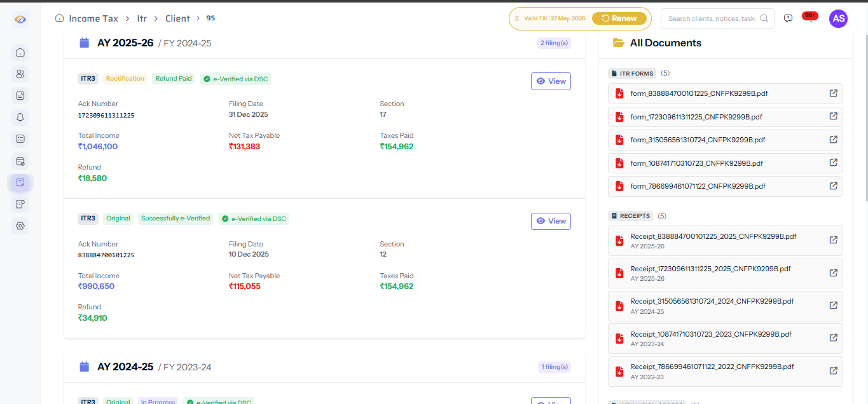Image resolution: width=868 pixels, height=404 pixels.
Task: Click the ITR FORMS section label
Action: point(632,74)
